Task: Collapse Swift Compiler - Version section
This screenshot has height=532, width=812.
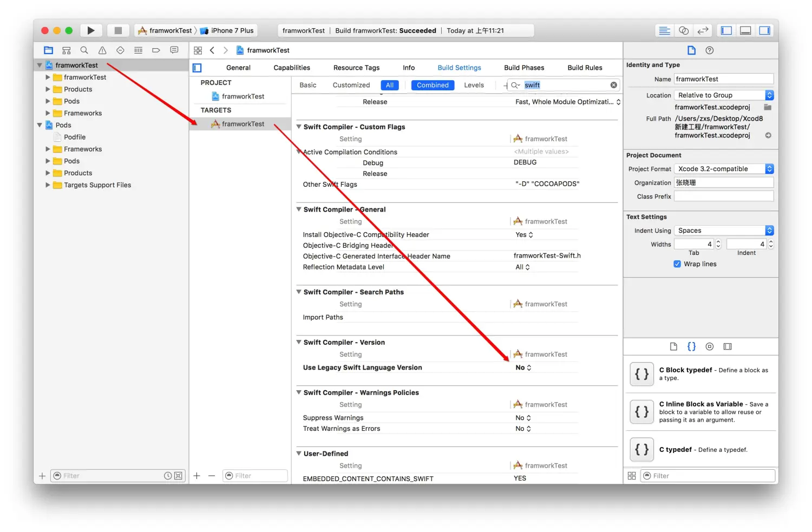Action: point(299,342)
